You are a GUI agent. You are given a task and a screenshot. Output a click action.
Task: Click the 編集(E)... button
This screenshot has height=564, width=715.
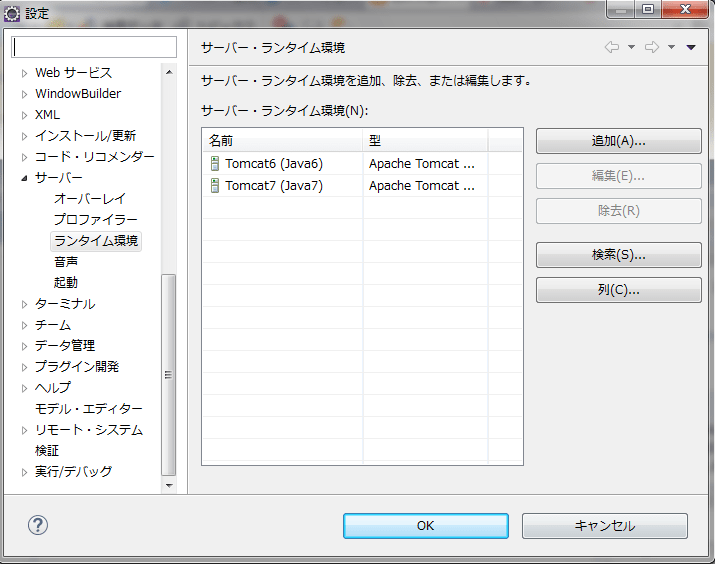[x=618, y=176]
